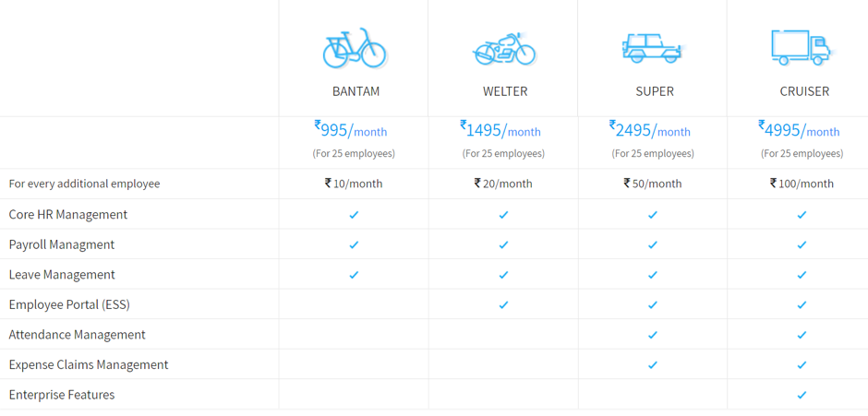The width and height of the screenshot is (868, 416).
Task: Click Leave Management checkmark under Bantam
Action: tap(354, 274)
